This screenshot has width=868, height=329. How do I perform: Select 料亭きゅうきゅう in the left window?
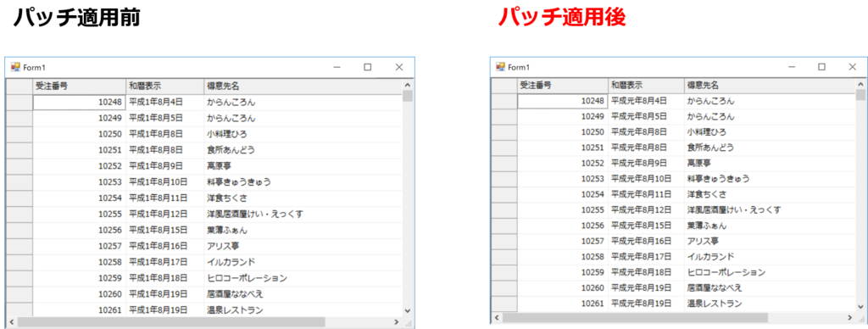point(303,182)
